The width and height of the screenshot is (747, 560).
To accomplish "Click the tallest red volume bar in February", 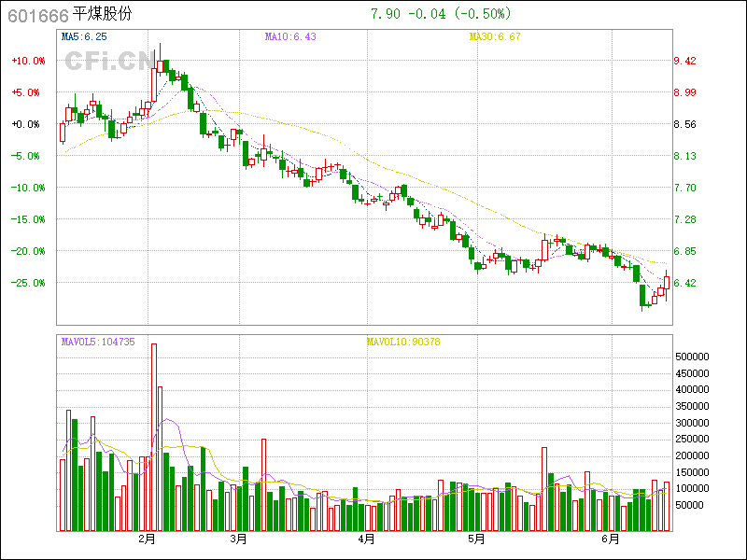I will pos(154,437).
